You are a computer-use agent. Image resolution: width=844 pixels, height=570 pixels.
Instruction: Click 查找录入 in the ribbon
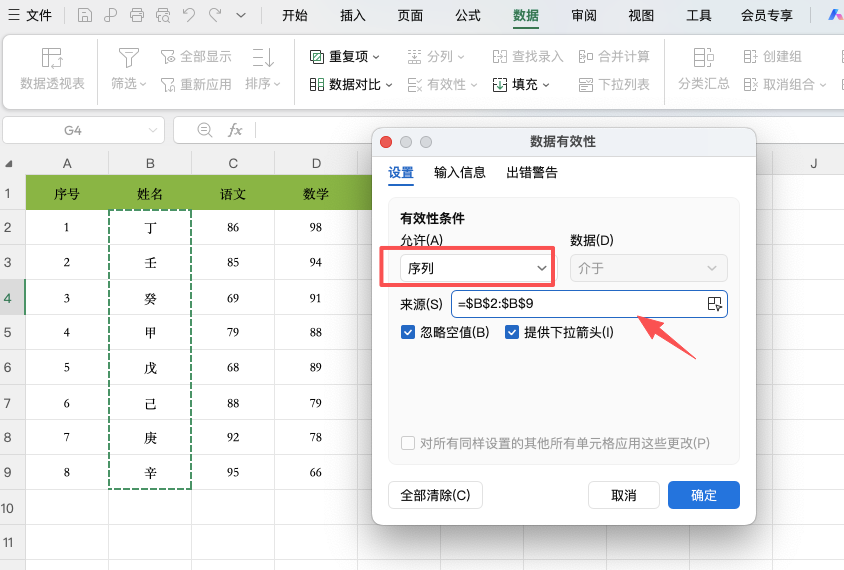coord(528,57)
